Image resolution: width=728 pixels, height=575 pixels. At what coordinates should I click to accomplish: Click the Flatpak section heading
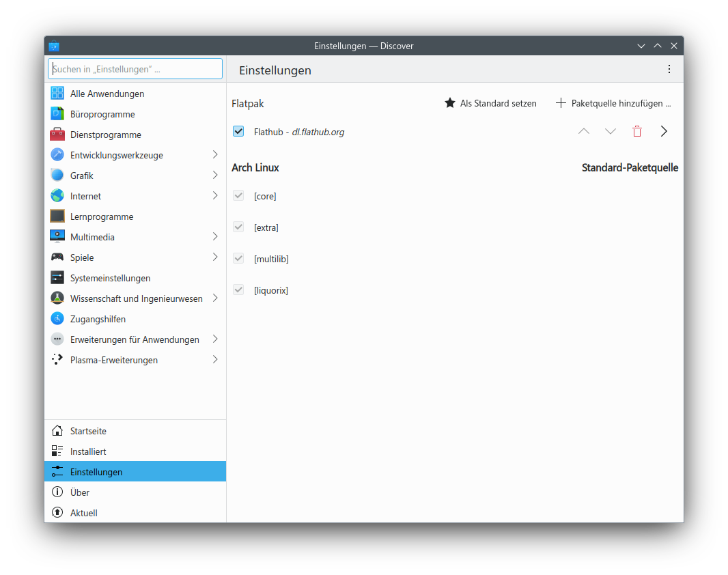(247, 104)
